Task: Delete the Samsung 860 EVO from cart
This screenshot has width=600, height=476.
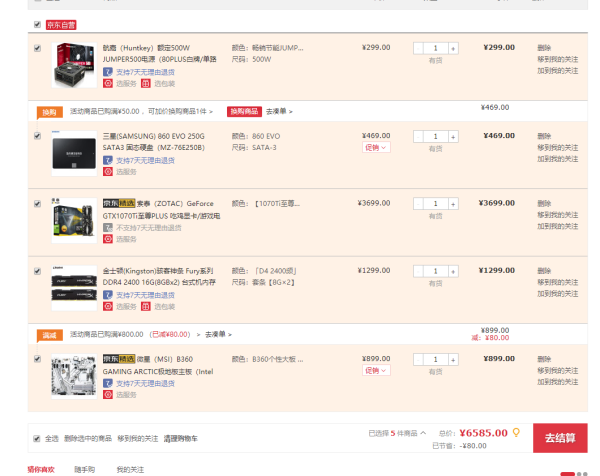Action: tap(544, 136)
